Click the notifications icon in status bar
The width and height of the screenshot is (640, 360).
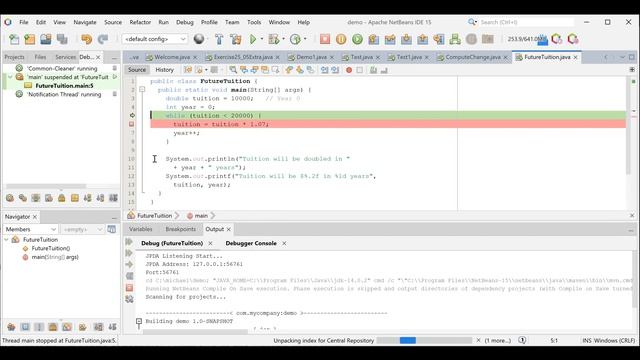point(522,340)
